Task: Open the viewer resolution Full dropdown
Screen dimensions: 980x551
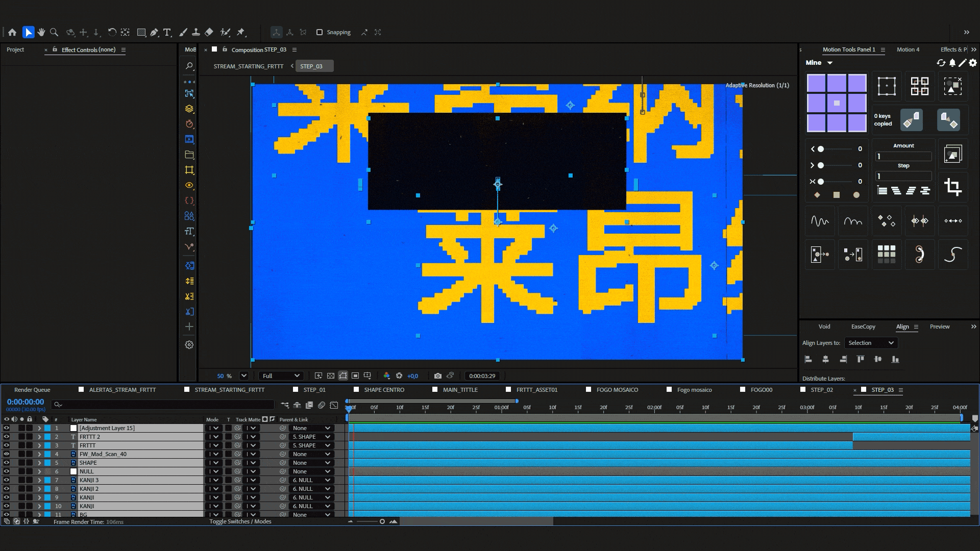Action: pyautogui.click(x=281, y=376)
